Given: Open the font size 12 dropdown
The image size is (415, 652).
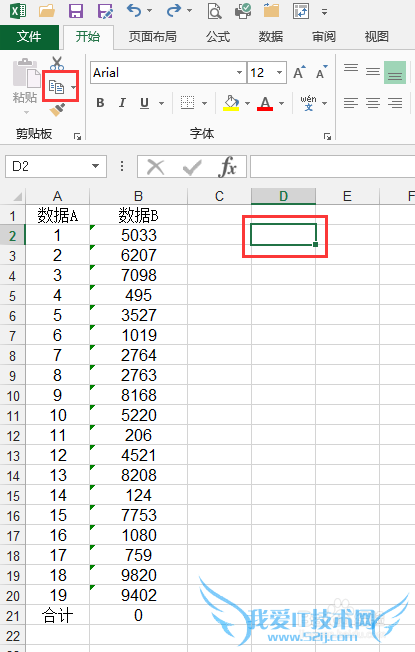Looking at the screenshot, I should coord(279,72).
